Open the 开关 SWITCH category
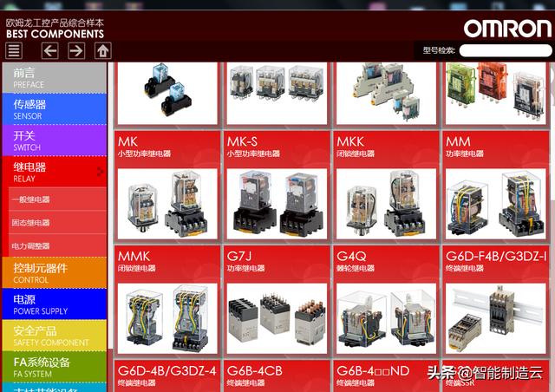Screen dimensions: 555x392 point(55,140)
